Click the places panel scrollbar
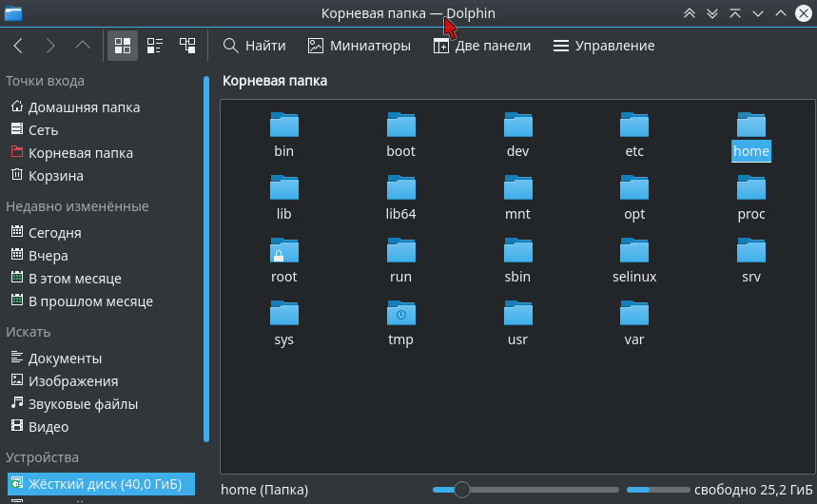The height and width of the screenshot is (504, 817). pyautogui.click(x=206, y=259)
